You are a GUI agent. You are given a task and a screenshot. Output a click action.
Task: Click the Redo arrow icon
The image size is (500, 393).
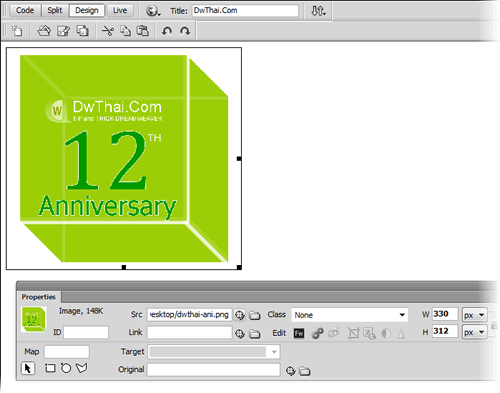point(185,31)
